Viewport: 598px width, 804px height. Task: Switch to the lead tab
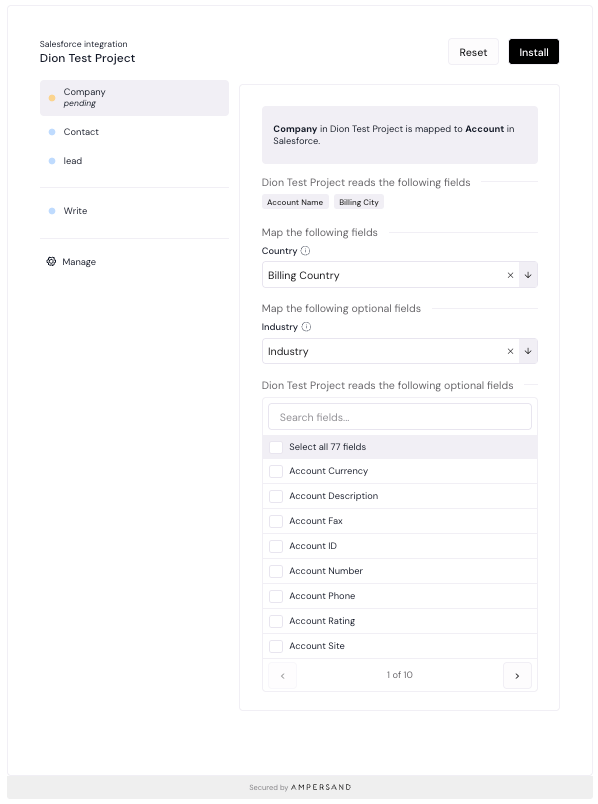[134, 161]
